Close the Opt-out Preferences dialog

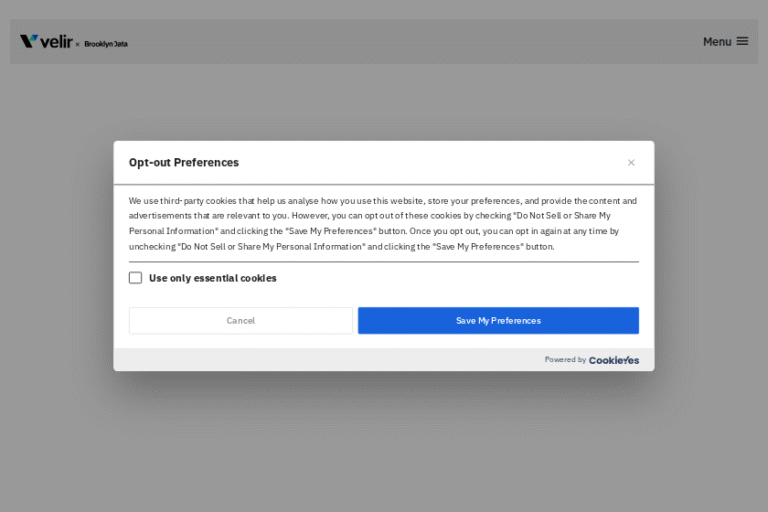[631, 163]
